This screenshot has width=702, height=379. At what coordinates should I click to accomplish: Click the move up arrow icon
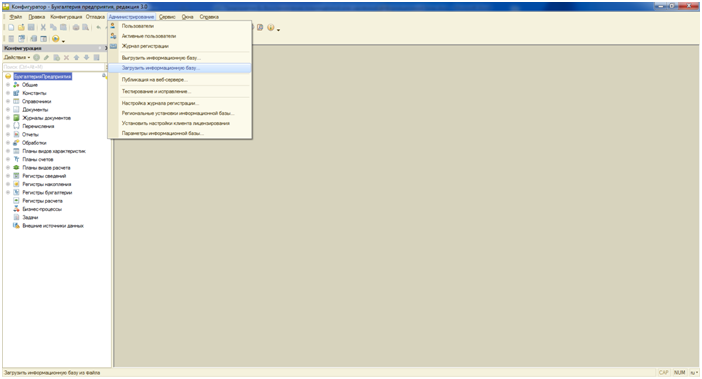pyautogui.click(x=76, y=57)
